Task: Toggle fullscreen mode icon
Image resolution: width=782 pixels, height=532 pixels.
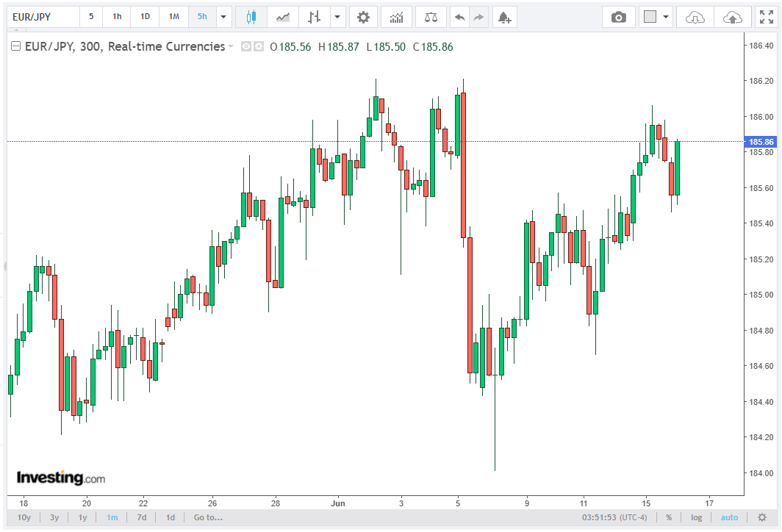Action: 767,17
